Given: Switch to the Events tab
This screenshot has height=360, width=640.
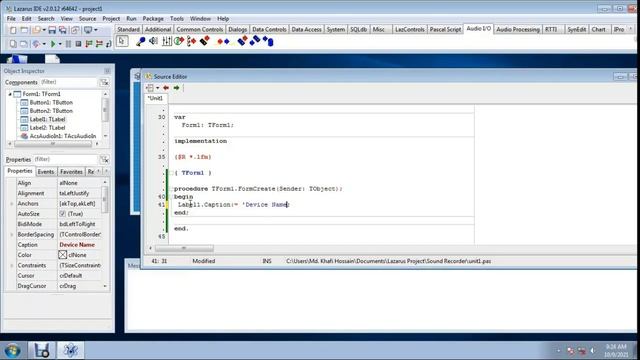Looking at the screenshot, I should [x=46, y=172].
